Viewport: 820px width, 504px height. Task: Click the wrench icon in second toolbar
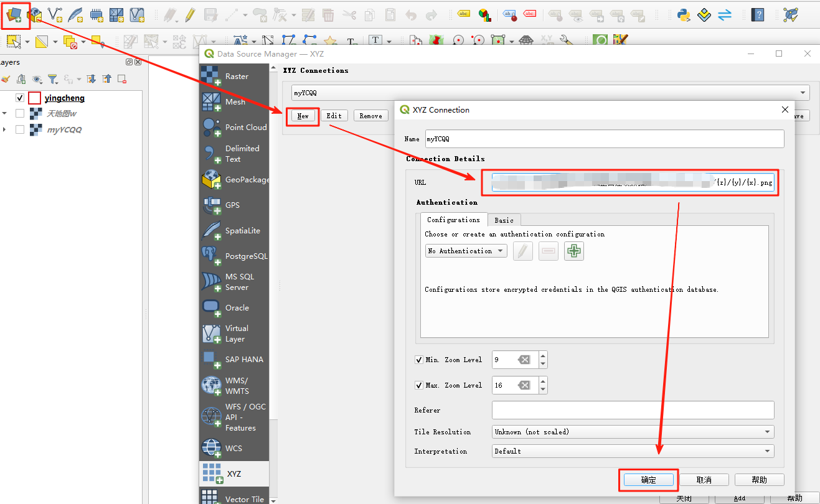click(565, 41)
